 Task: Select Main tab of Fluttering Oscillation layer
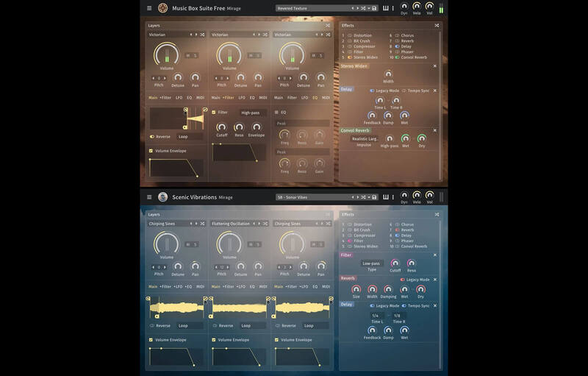tap(215, 287)
